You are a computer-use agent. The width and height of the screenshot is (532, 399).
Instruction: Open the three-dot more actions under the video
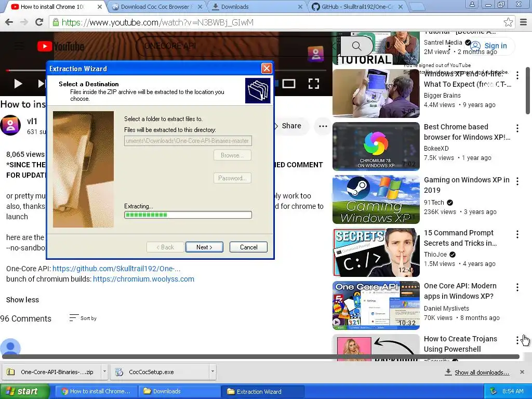coord(323,126)
